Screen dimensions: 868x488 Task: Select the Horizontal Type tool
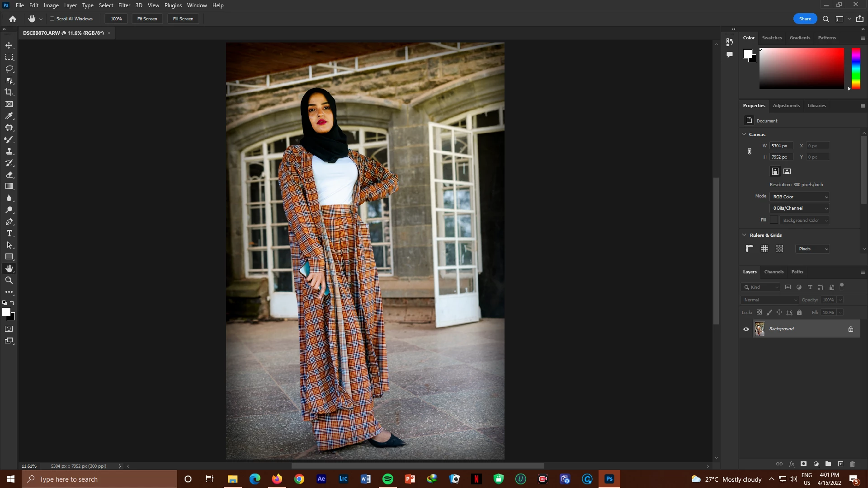point(9,234)
